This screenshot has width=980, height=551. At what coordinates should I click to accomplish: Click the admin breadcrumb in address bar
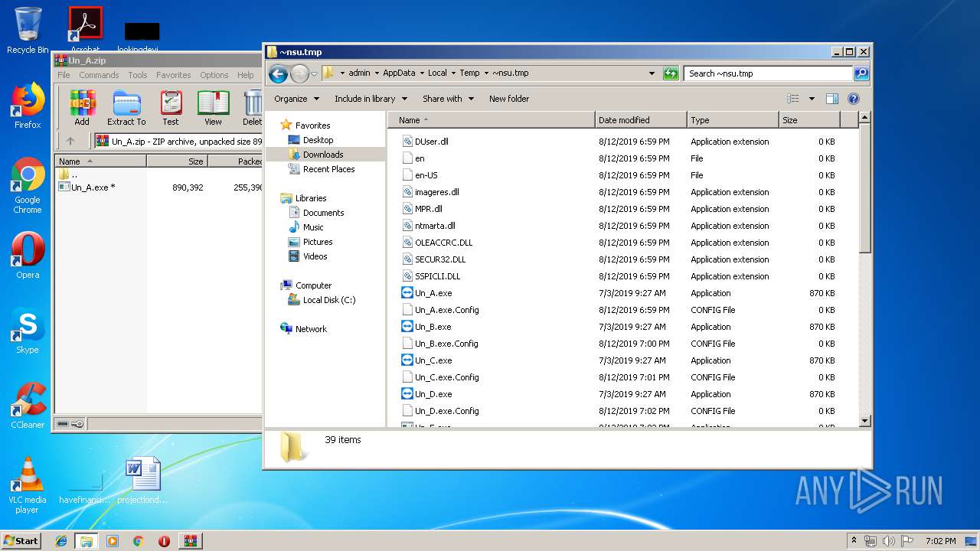pyautogui.click(x=359, y=73)
